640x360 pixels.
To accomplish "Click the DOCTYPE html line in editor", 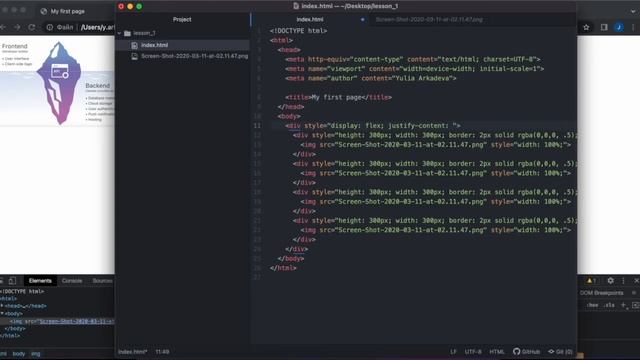I will coord(298,31).
